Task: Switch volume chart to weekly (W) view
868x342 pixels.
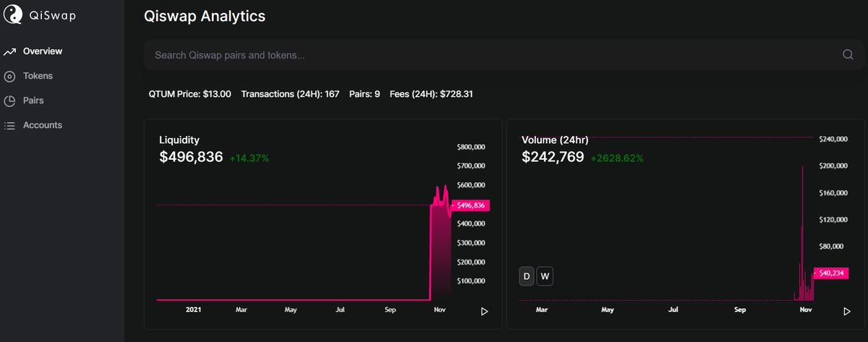Action: point(545,276)
